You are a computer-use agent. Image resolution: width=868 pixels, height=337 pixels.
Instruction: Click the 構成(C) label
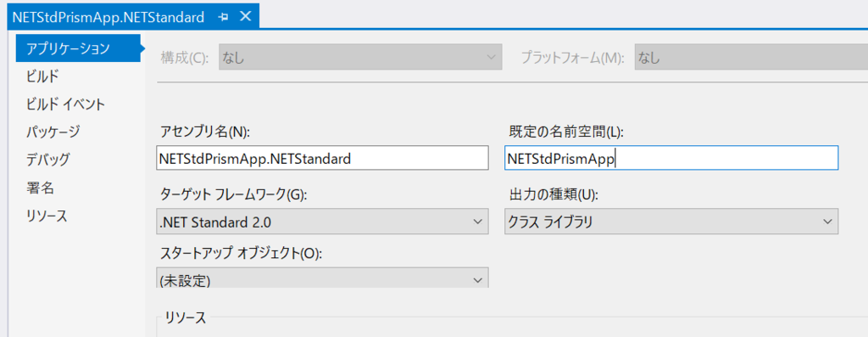pyautogui.click(x=184, y=58)
